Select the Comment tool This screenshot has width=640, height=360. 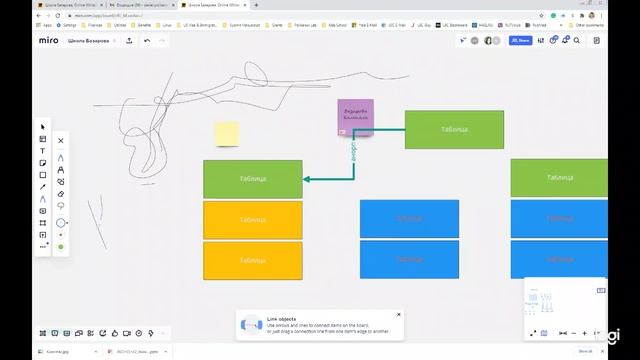[43, 211]
